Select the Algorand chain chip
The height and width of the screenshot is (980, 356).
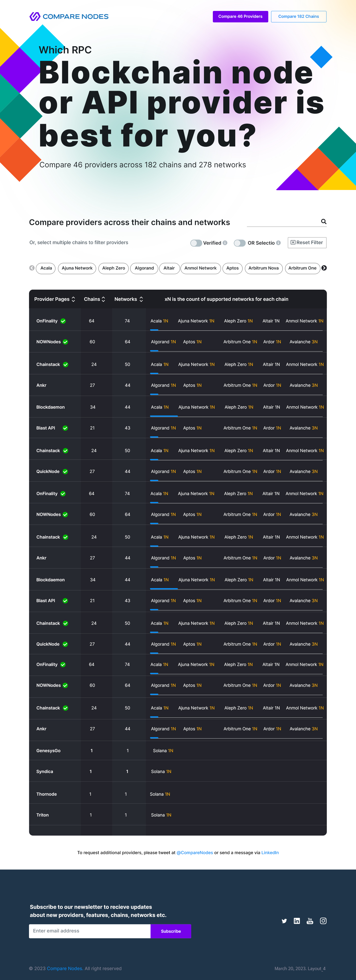[144, 268]
